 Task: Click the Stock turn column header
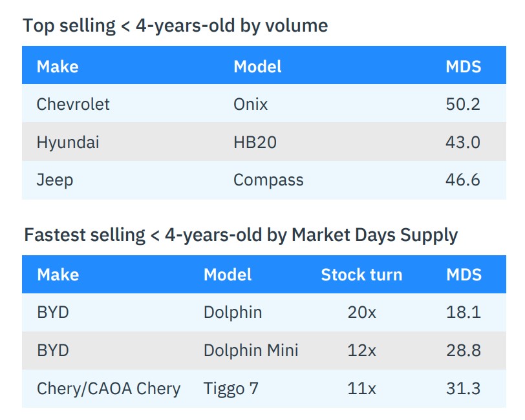tap(361, 275)
